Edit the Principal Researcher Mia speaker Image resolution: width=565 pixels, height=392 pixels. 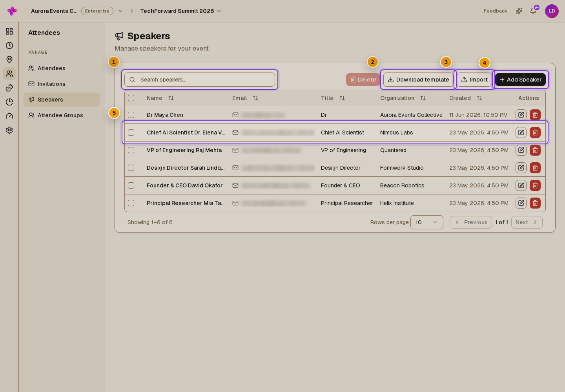tap(521, 203)
